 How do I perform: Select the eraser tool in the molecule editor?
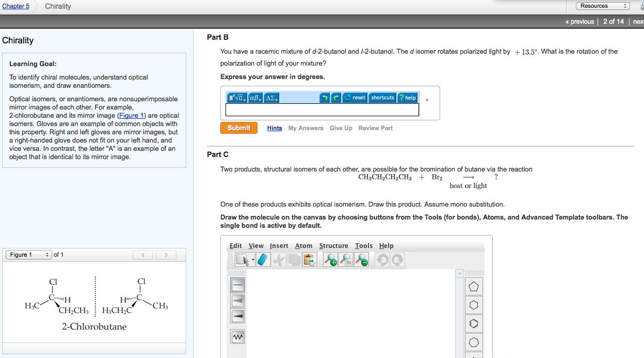tap(263, 259)
